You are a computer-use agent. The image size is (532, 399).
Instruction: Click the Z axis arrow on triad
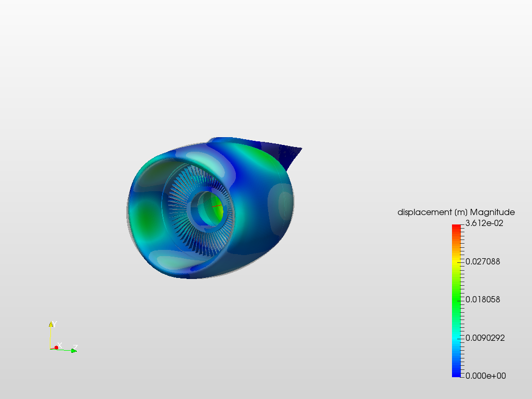74,351
